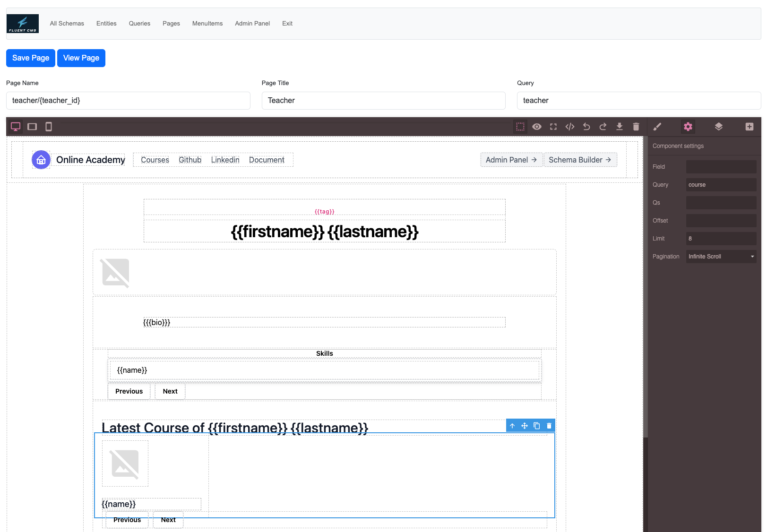Image resolution: width=767 pixels, height=532 pixels.
Task: Delete selected component using the trash icon
Action: [636, 127]
